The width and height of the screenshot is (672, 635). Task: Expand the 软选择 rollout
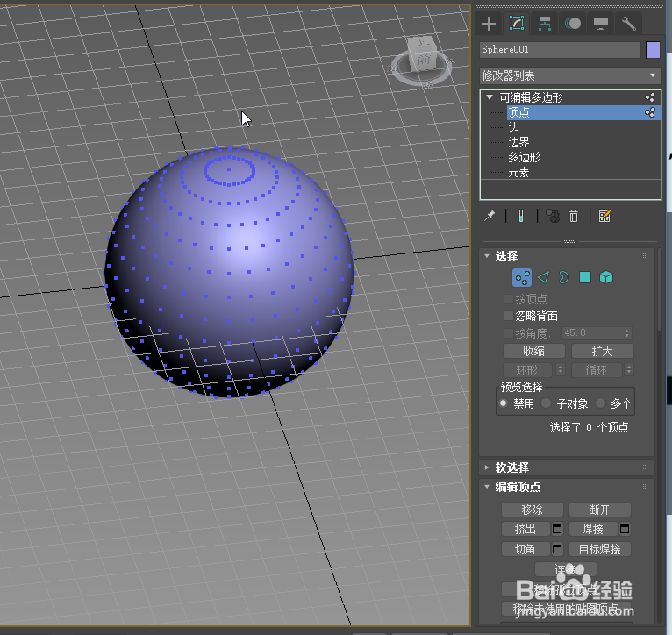[x=487, y=467]
